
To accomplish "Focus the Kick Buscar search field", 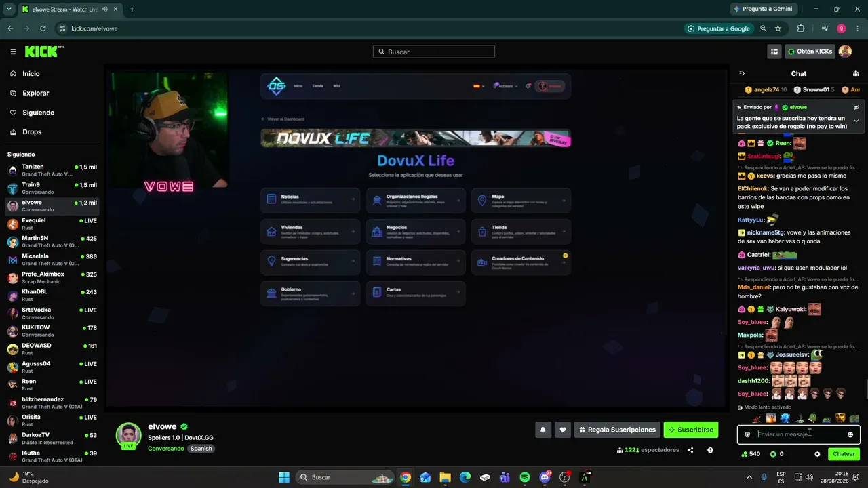I will [434, 52].
